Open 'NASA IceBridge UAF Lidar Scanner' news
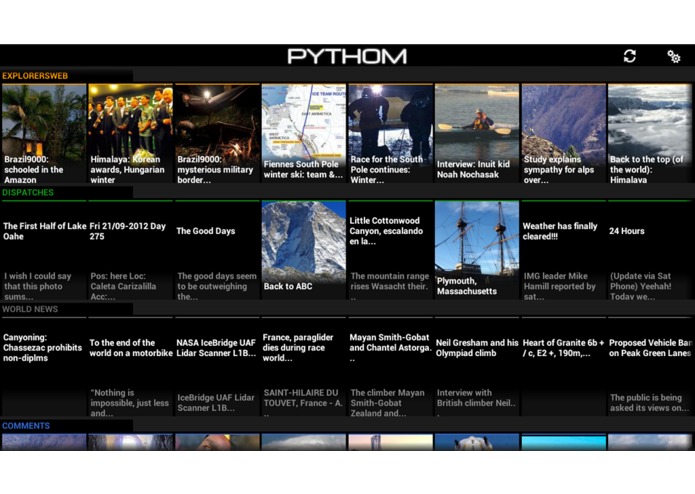 pyautogui.click(x=217, y=367)
